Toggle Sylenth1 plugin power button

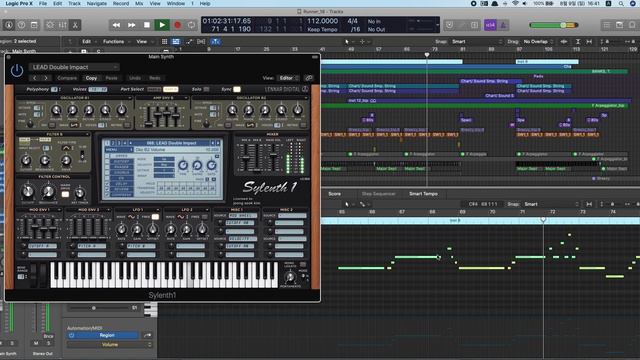click(x=17, y=71)
